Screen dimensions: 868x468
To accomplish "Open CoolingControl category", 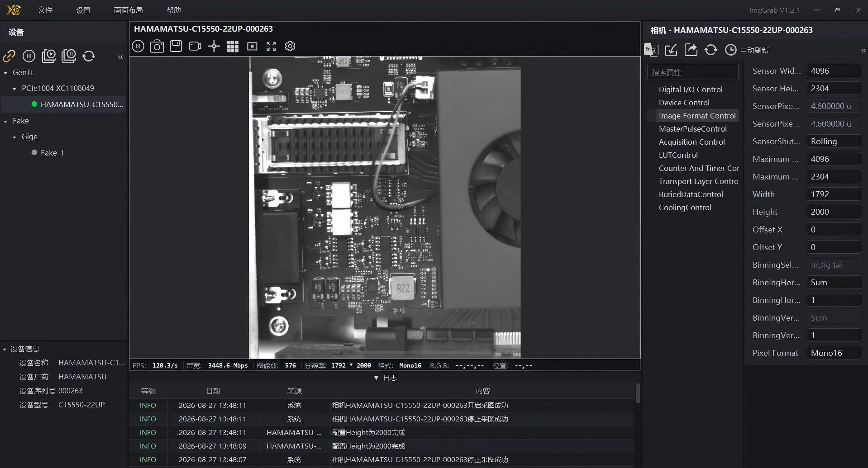I will click(685, 208).
